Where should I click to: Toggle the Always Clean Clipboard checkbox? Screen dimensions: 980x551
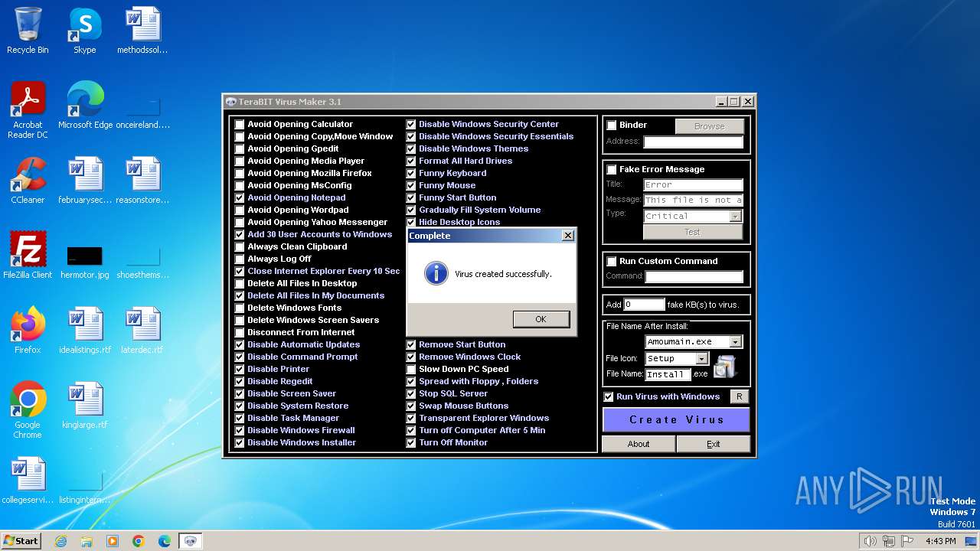tap(240, 246)
